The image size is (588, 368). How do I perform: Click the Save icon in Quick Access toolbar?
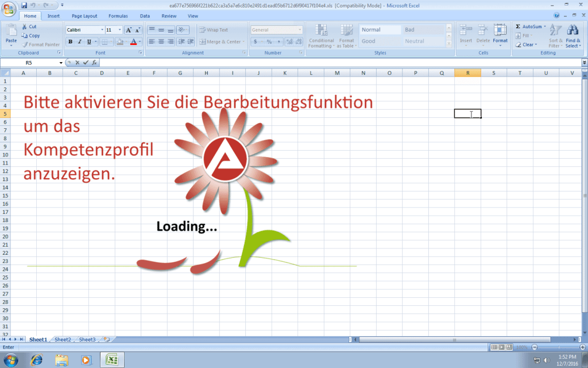coord(24,5)
